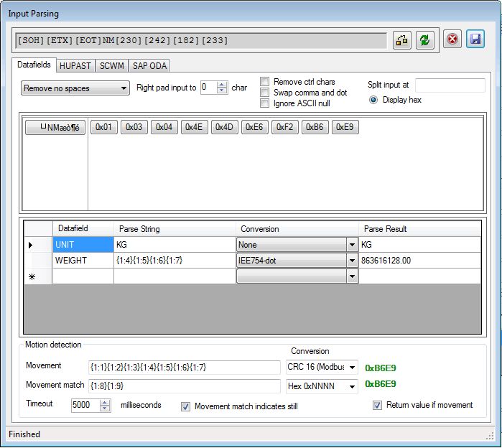502x448 pixels.
Task: Click the Parse String column header
Action: click(175, 229)
